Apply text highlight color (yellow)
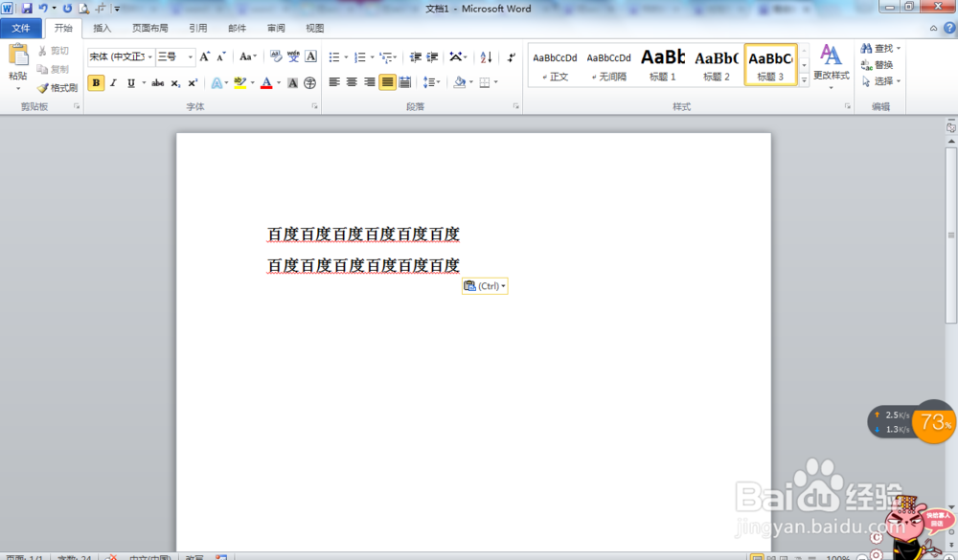958x560 pixels. tap(239, 83)
